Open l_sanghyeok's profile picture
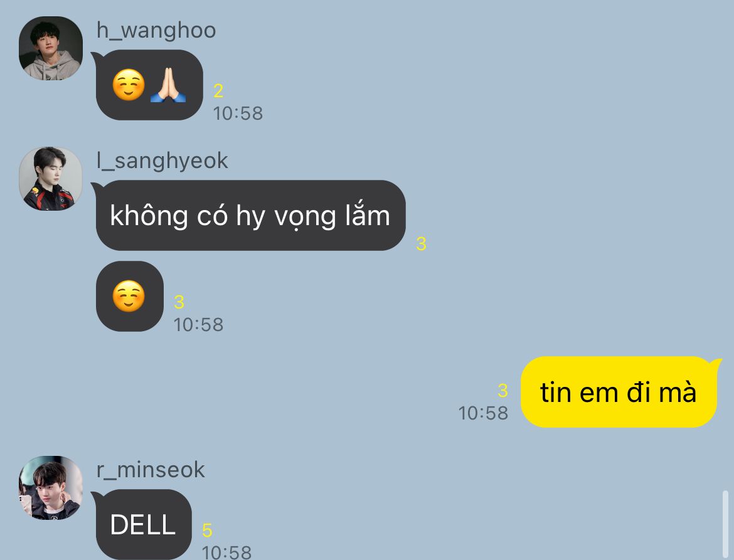 pos(51,179)
